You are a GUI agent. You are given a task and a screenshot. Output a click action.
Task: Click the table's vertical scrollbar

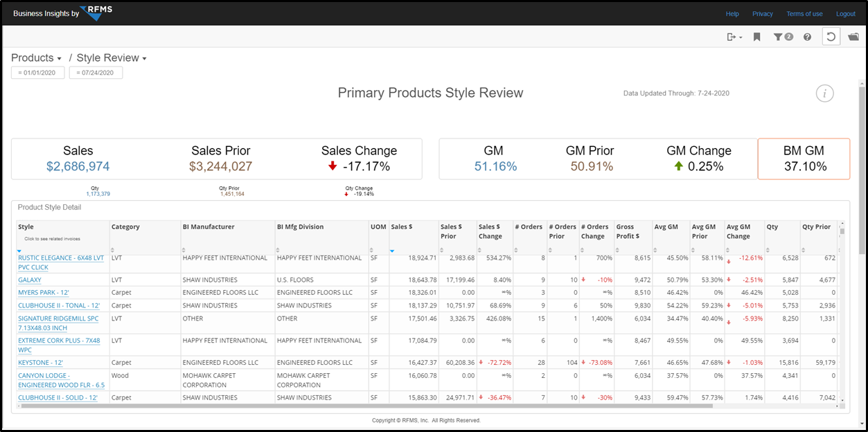point(842,232)
